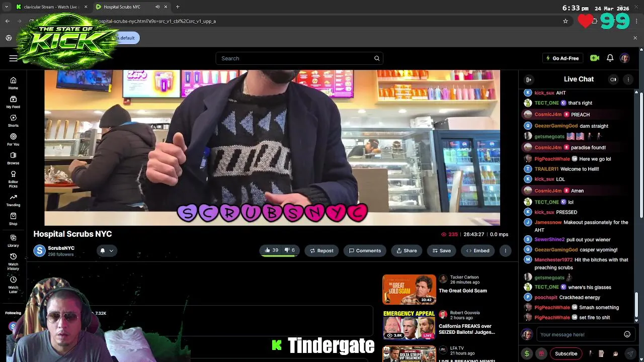Close the clavicular Stream tab
The image size is (644, 362).
[x=86, y=7]
